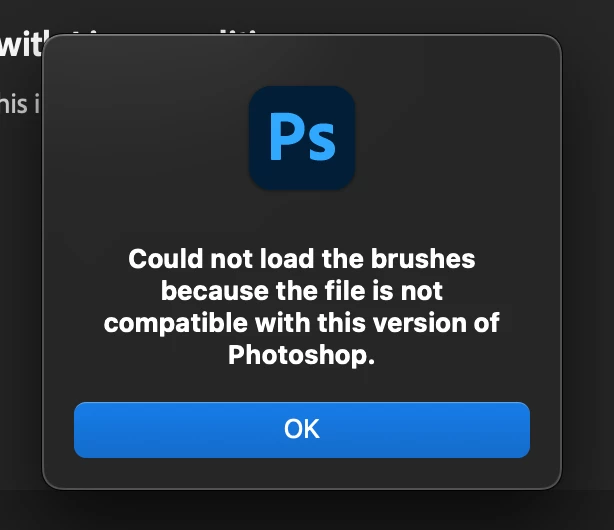This screenshot has height=530, width=614.
Task: Click the word 'Photoshop.' in the message
Action: [302, 355]
